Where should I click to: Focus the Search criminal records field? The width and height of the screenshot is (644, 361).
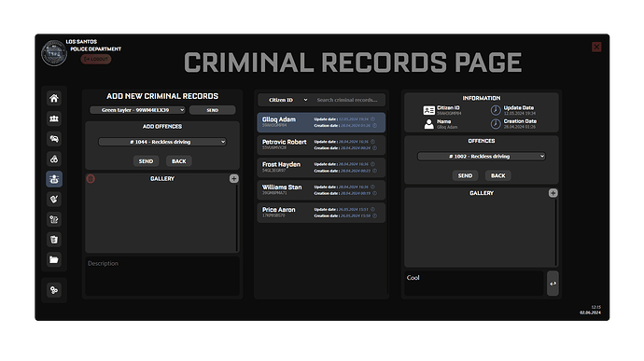tap(348, 100)
